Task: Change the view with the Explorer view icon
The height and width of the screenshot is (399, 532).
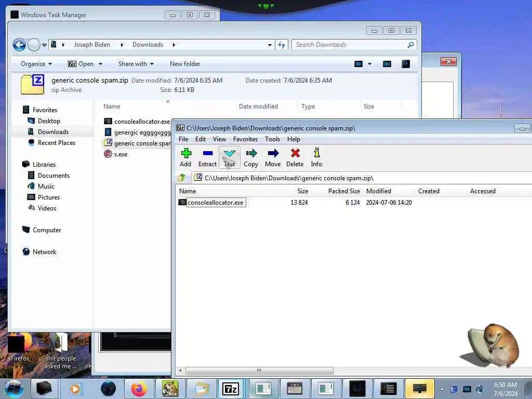Action: click(358, 64)
